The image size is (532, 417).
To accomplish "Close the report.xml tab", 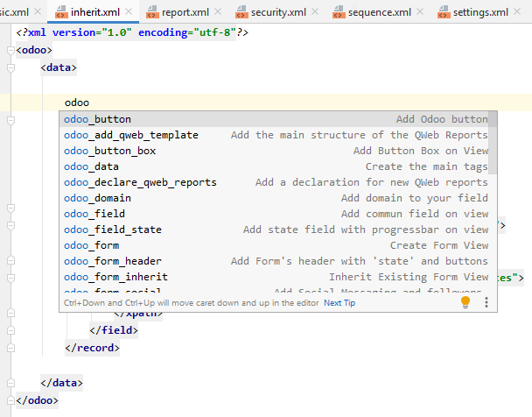I will tap(218, 12).
